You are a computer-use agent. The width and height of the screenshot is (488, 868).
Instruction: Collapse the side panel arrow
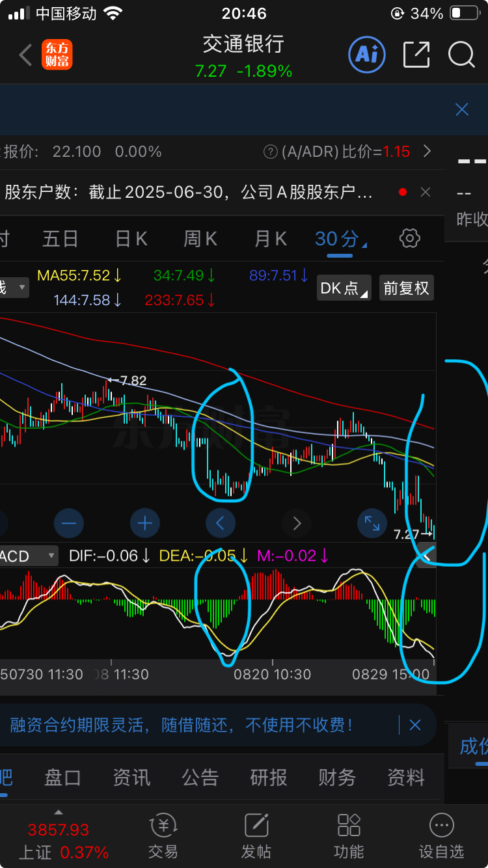[x=426, y=555]
